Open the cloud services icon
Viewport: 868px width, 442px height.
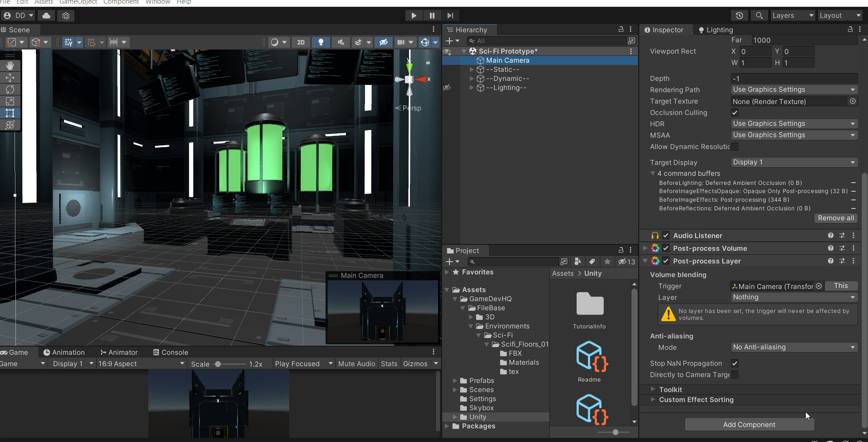[46, 15]
